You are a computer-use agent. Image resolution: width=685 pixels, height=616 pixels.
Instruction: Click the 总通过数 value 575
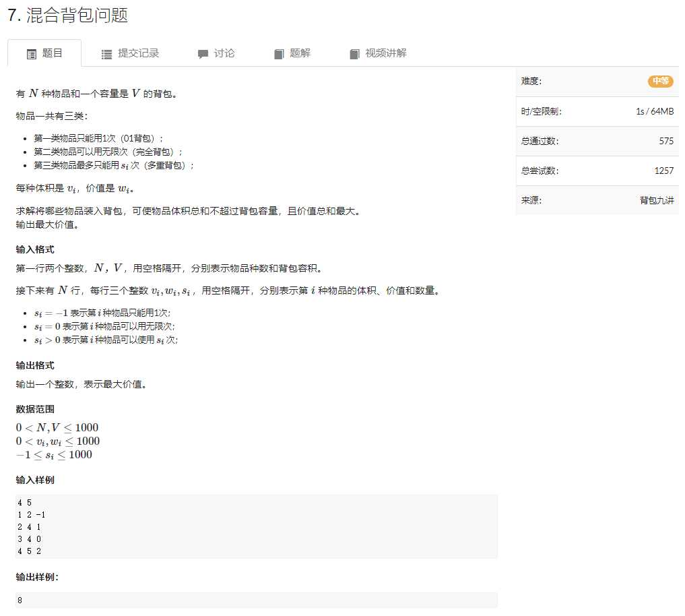(x=667, y=141)
